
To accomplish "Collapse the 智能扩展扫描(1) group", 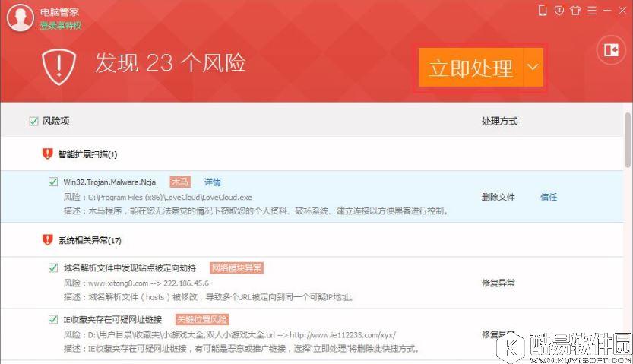I will (87, 154).
